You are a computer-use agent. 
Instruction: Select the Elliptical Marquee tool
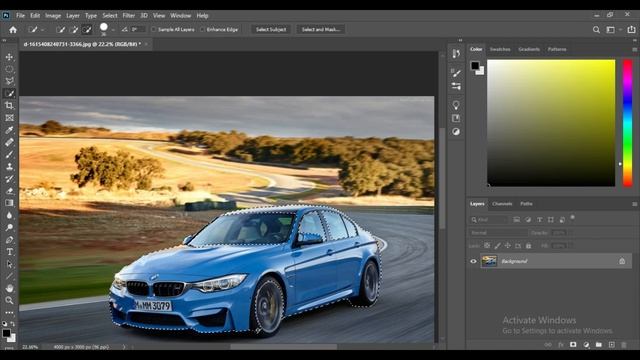[x=9, y=69]
